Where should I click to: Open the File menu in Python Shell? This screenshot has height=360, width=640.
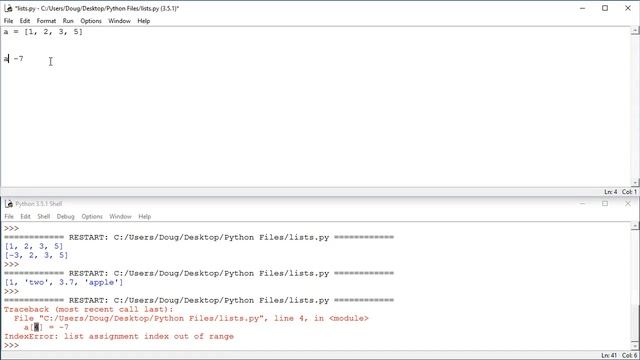click(9, 216)
